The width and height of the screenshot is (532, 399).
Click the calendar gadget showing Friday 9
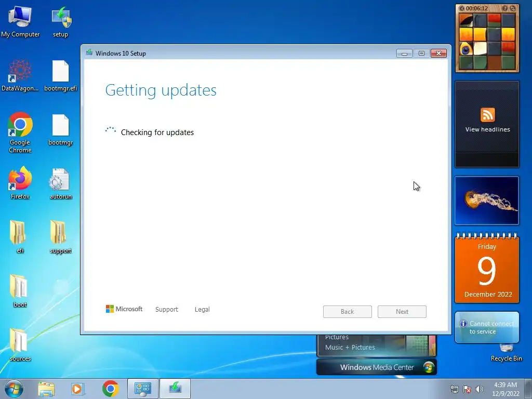(487, 269)
